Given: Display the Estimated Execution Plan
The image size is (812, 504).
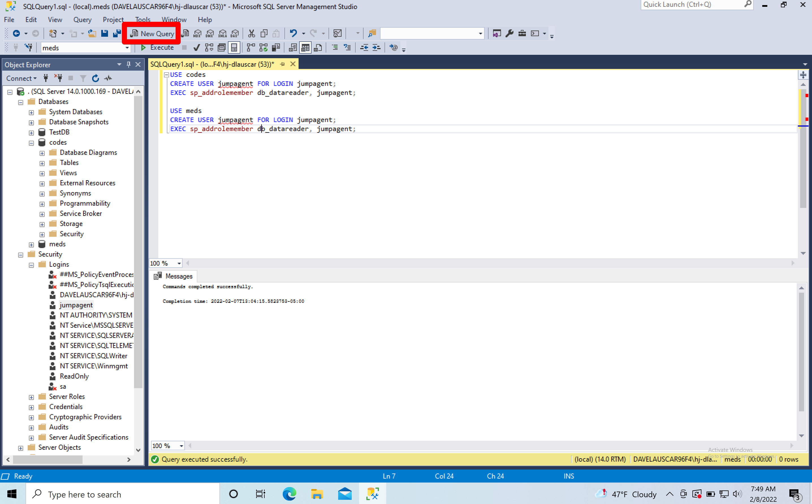Looking at the screenshot, I should (x=209, y=48).
